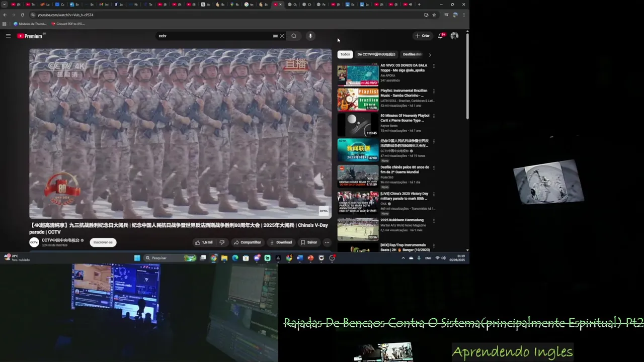Open options for 'AO VIVO: OS DONOS DA BALA'
The width and height of the screenshot is (644, 362).
pyautogui.click(x=434, y=66)
